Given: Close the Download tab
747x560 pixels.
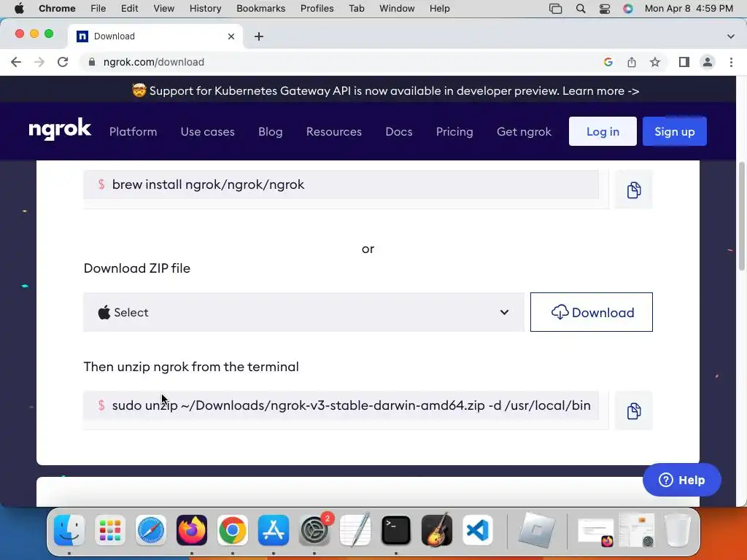Looking at the screenshot, I should (x=231, y=36).
